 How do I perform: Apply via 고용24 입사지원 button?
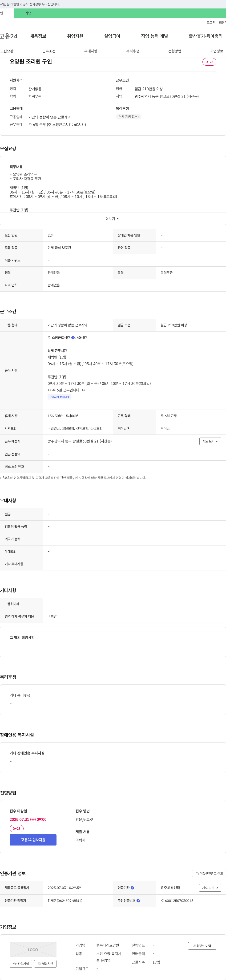(33, 840)
